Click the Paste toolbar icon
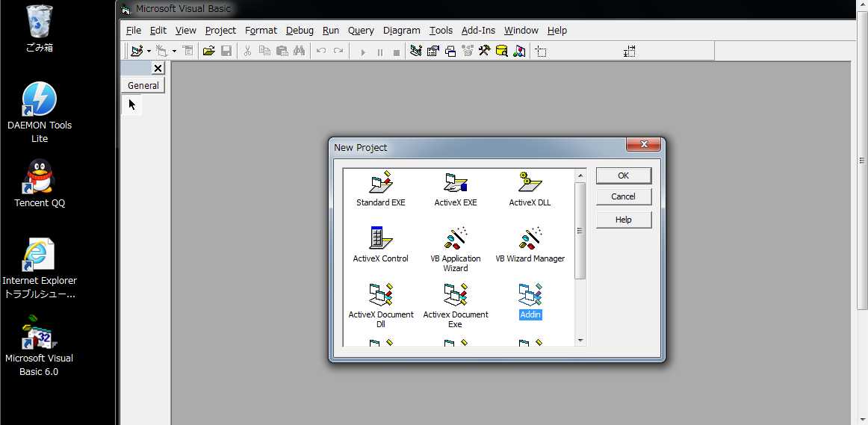This screenshot has height=425, width=868. 282,52
